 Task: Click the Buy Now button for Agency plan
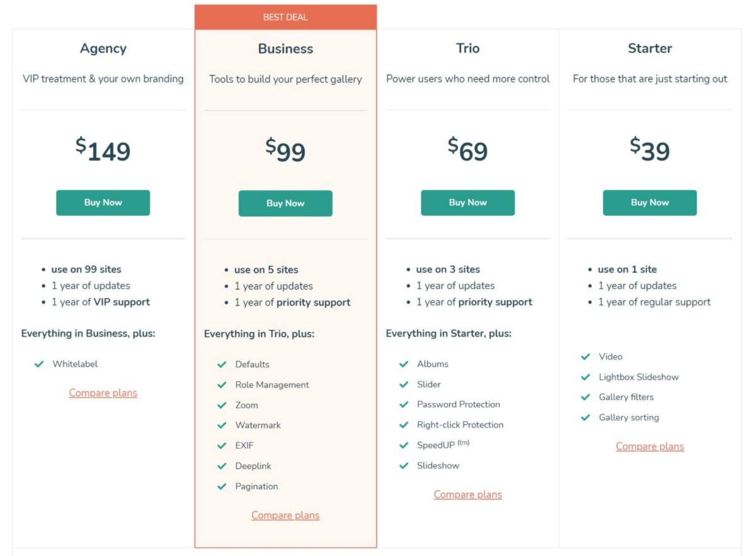tap(103, 203)
